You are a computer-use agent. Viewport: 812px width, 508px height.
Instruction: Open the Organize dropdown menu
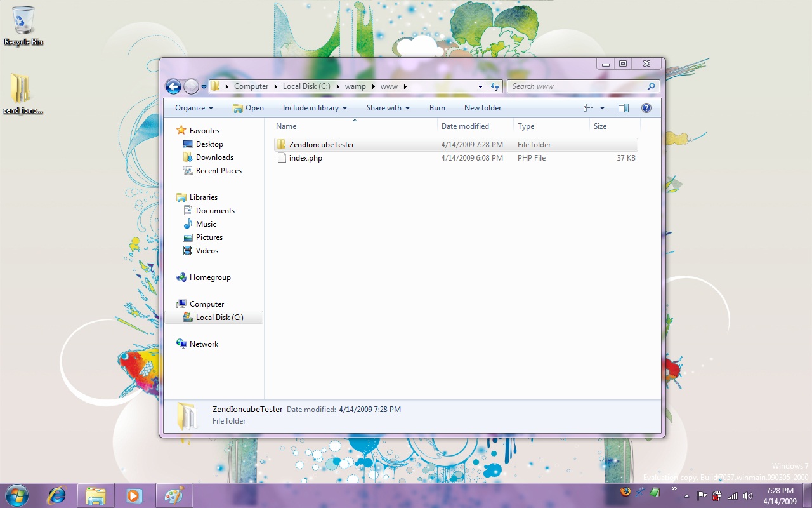194,108
